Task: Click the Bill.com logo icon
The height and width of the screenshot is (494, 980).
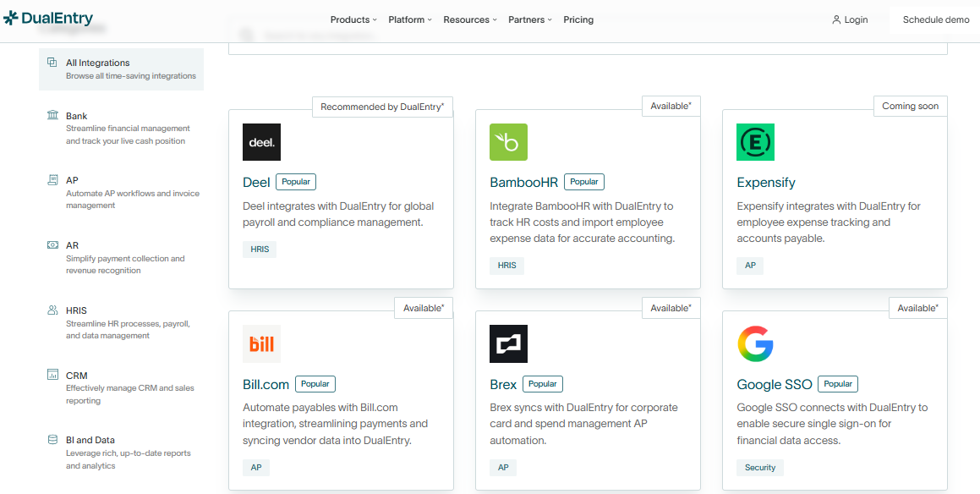Action: pos(261,343)
